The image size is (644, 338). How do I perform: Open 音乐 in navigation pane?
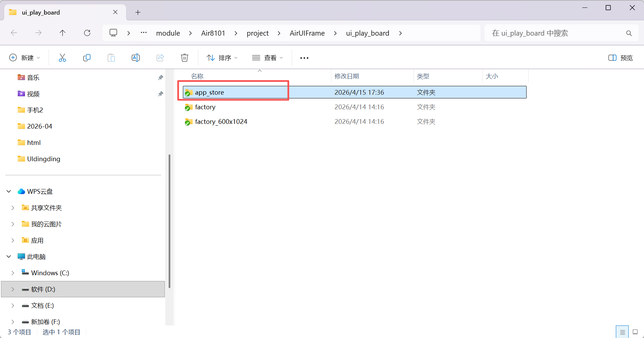(33, 78)
